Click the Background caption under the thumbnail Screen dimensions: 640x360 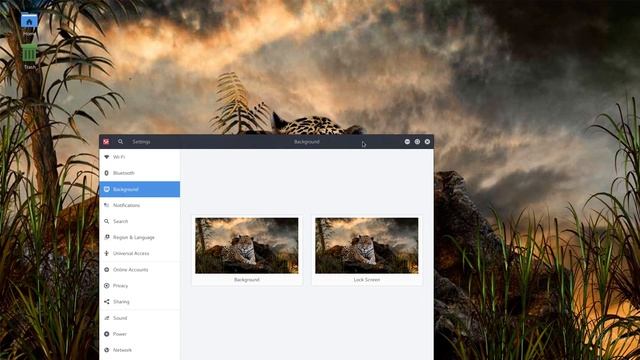click(247, 280)
